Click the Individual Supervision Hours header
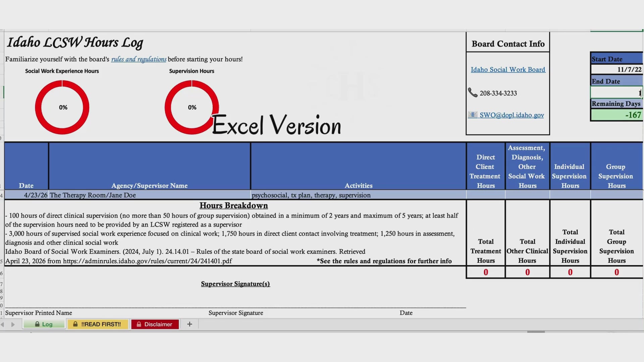Image resolution: width=644 pixels, height=362 pixels. point(570,166)
